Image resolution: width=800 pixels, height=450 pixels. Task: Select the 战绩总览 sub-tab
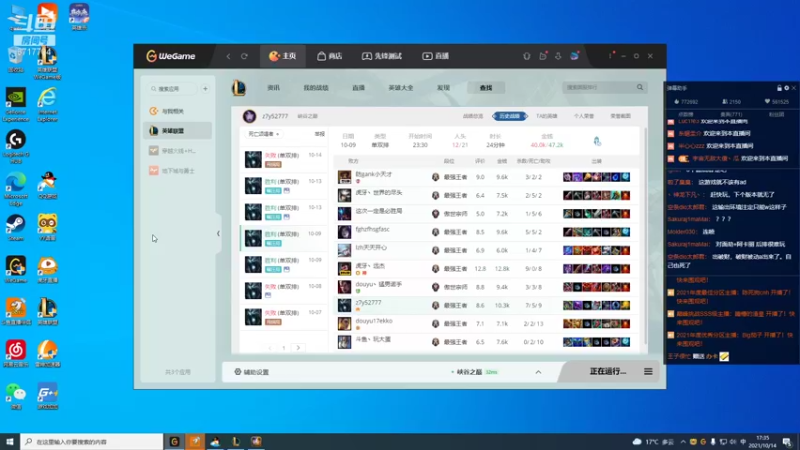pos(472,116)
